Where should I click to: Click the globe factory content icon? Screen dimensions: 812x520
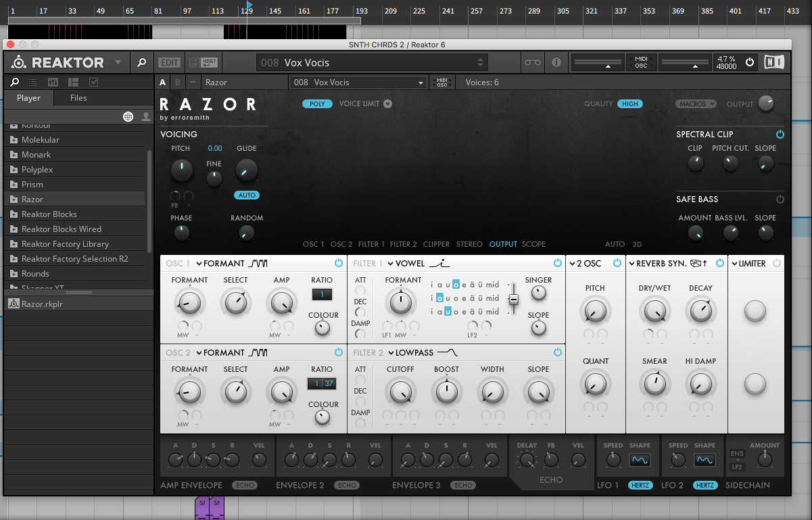(128, 117)
